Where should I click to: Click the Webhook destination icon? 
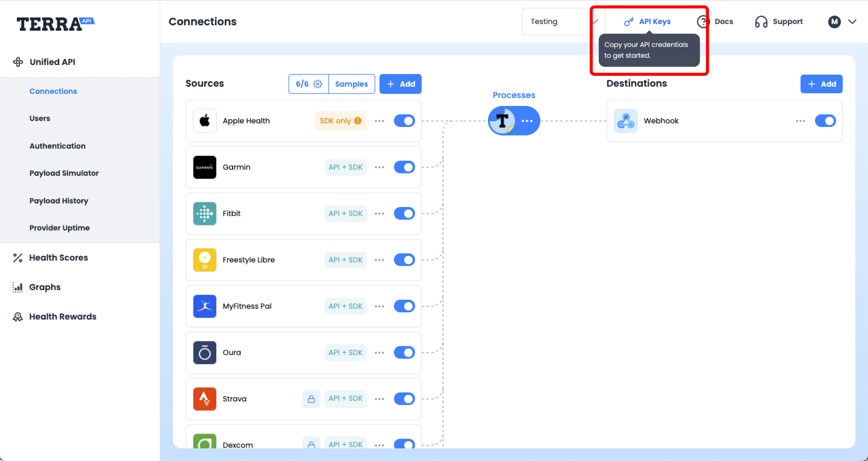pyautogui.click(x=625, y=121)
